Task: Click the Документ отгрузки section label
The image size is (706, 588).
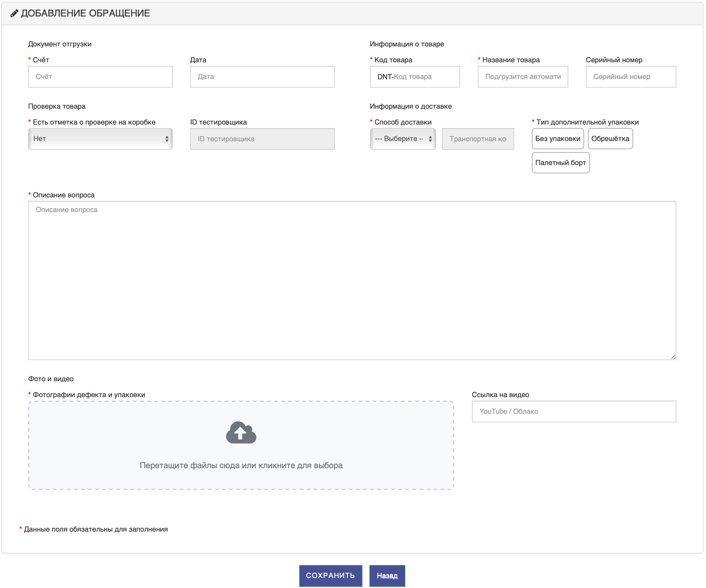Action: (60, 44)
